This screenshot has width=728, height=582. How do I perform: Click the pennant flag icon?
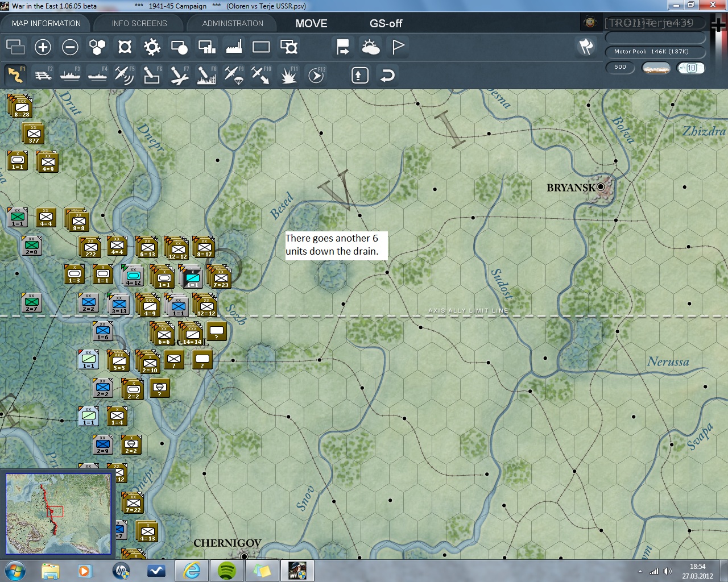click(x=398, y=47)
